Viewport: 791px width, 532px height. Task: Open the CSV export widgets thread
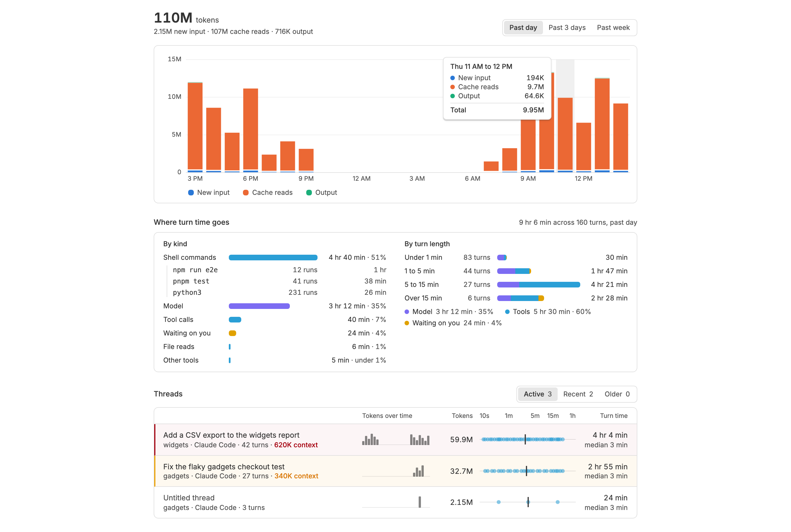click(395, 439)
